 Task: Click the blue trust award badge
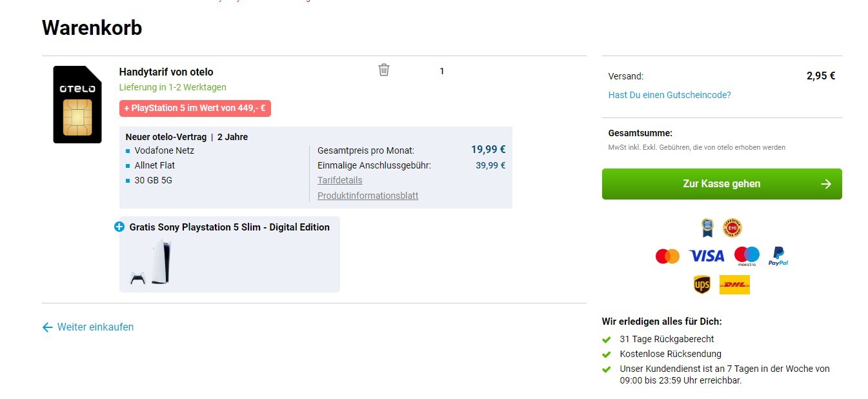(x=708, y=227)
